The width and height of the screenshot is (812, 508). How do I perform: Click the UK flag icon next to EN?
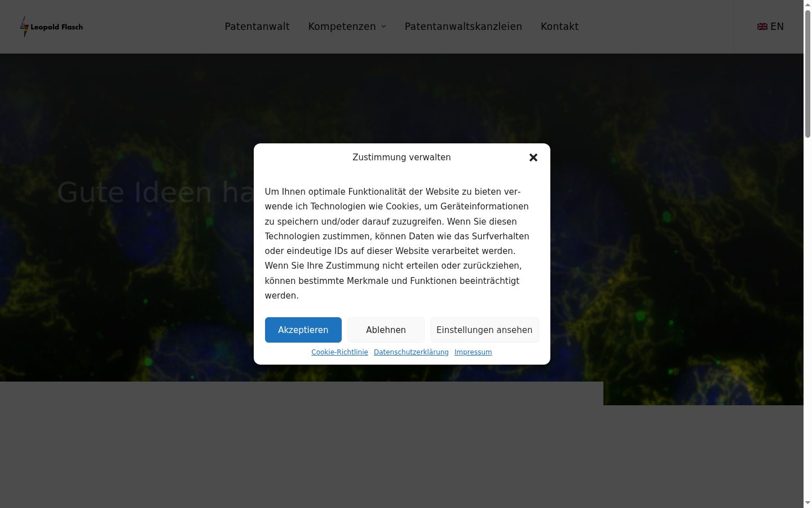(762, 27)
